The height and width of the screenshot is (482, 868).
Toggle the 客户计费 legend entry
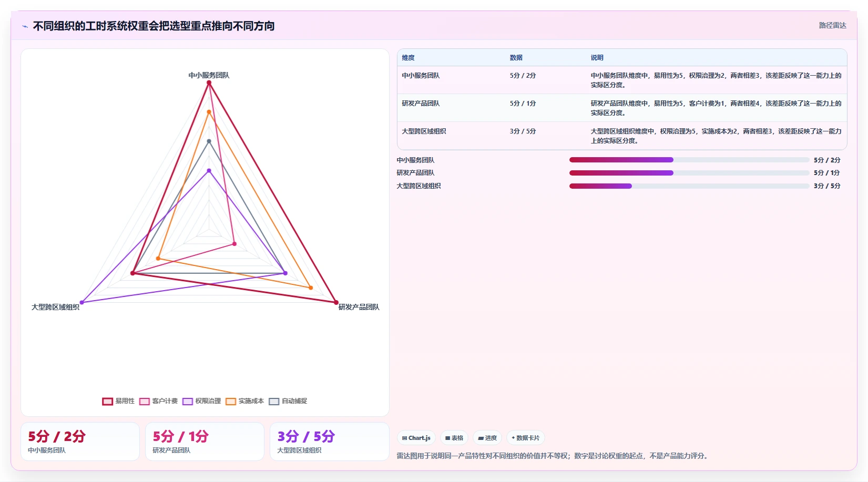[x=158, y=401]
